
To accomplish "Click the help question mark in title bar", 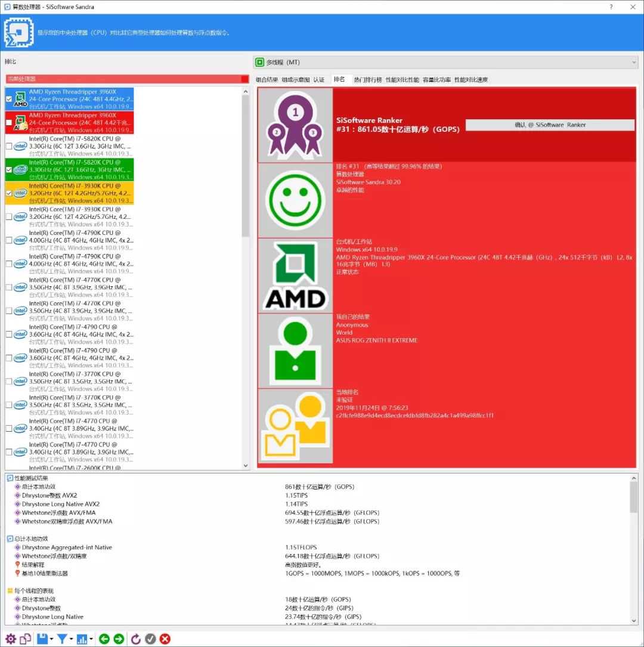I will point(611,7).
